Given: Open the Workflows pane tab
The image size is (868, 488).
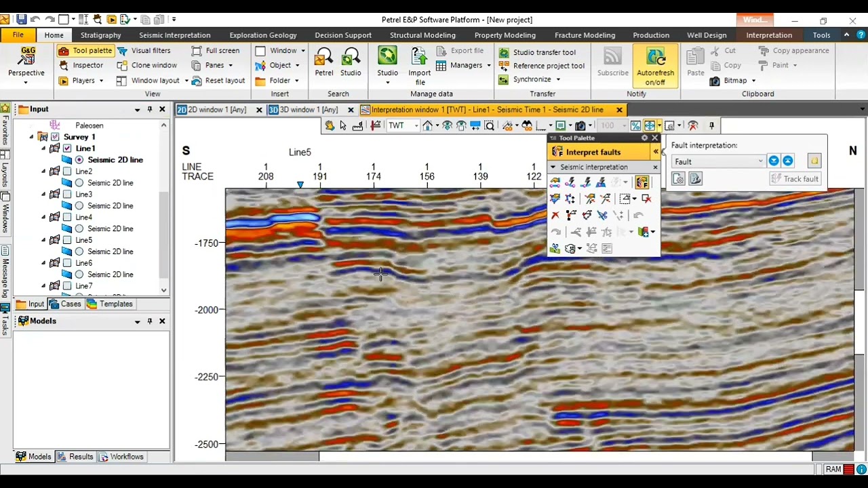Looking at the screenshot, I should click(121, 457).
